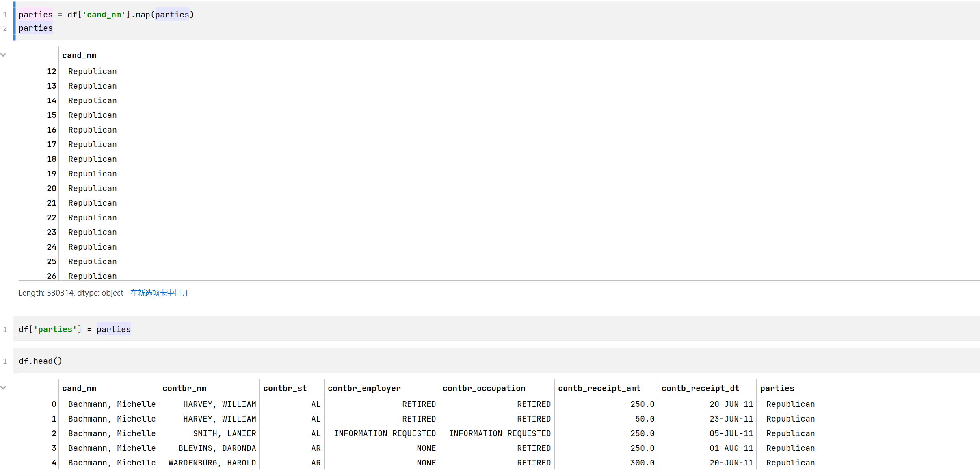Click contbr_occupation column header
Screen dimensions: 980x476
coord(484,388)
